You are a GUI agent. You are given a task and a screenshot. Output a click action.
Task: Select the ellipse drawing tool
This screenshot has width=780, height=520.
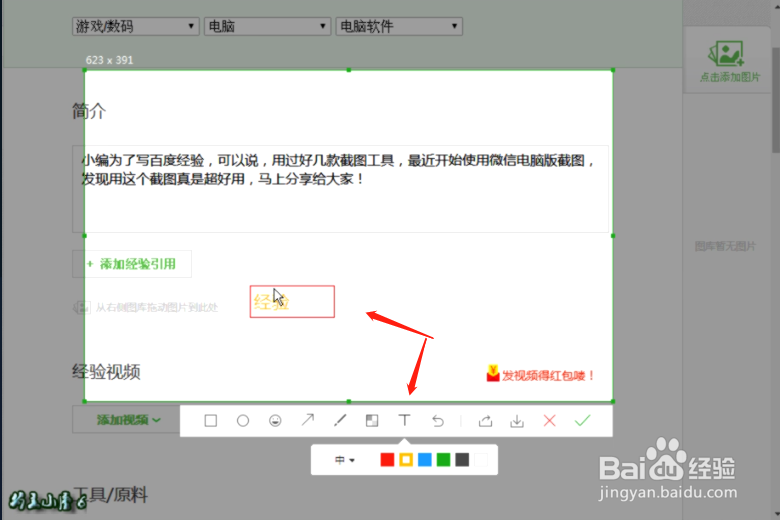pos(243,421)
